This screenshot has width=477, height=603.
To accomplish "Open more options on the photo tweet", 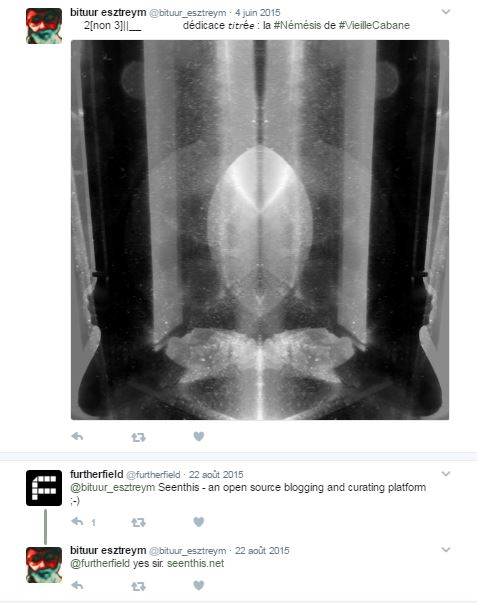I will click(x=445, y=12).
